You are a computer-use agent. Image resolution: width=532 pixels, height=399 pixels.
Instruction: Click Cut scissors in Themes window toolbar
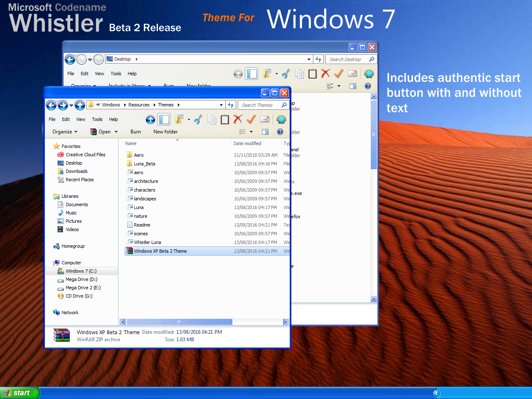[x=198, y=120]
